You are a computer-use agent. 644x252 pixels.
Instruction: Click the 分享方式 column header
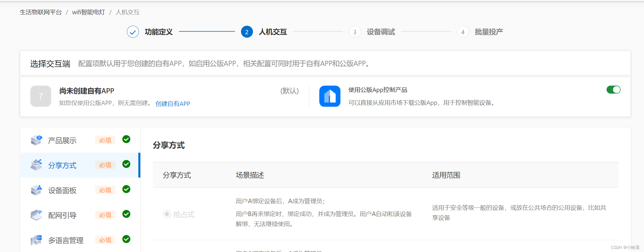pos(177,175)
